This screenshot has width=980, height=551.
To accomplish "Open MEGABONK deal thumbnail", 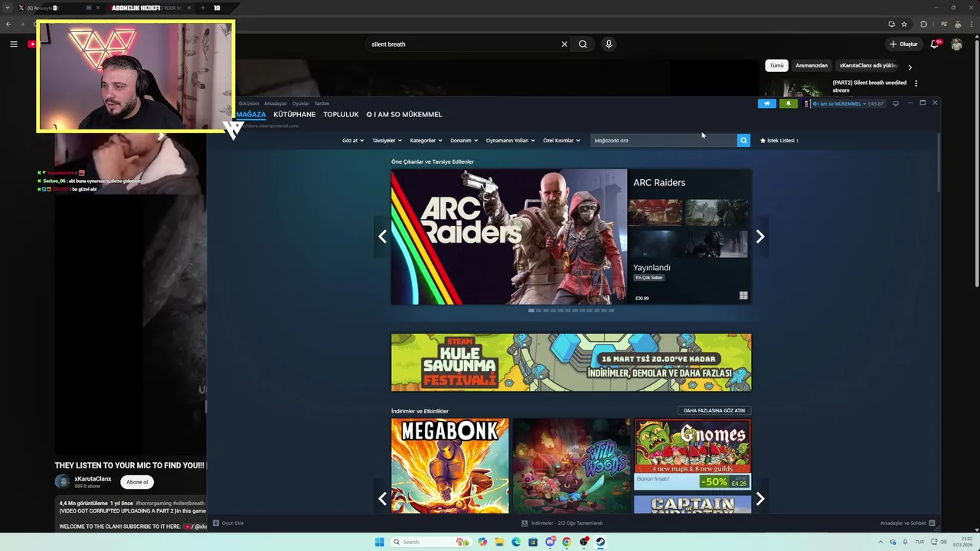I will (450, 465).
